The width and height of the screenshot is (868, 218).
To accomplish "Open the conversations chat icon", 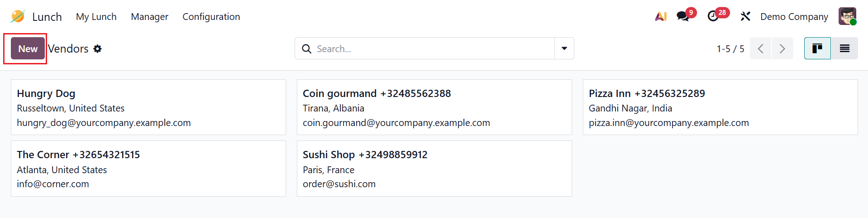I will (683, 16).
